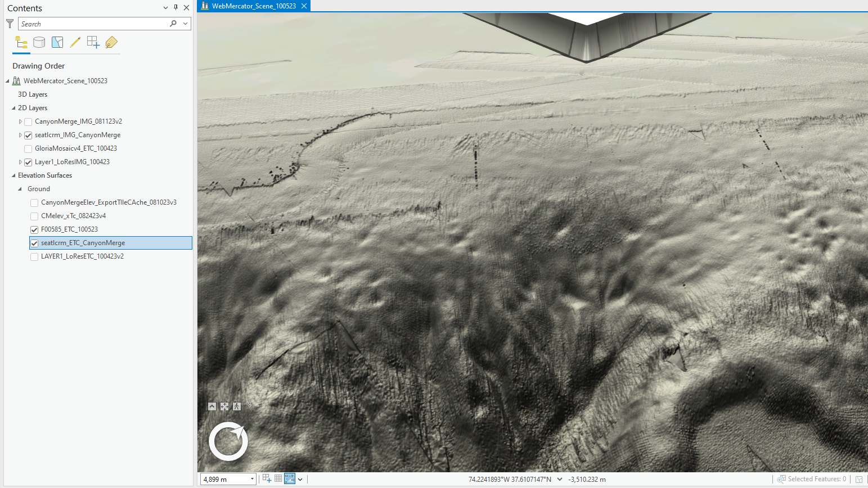This screenshot has width=868, height=488.
Task: Activate the Explore walk navigation icon
Action: click(237, 406)
